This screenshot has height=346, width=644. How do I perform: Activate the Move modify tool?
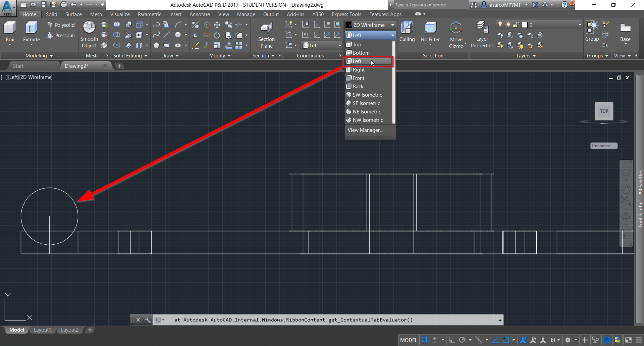point(217,24)
